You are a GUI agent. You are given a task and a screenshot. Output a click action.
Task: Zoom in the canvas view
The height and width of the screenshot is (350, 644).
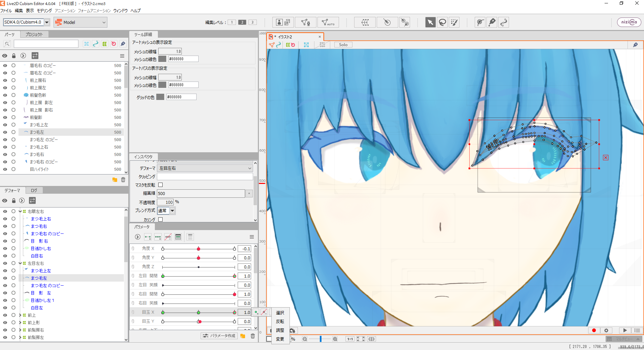(335, 339)
